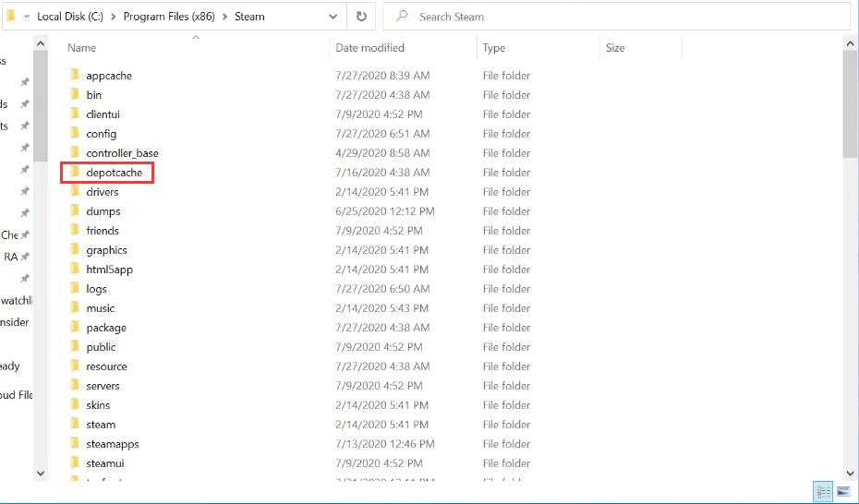The height and width of the screenshot is (504, 859).
Task: Click the controller_base folder icon
Action: tap(75, 152)
